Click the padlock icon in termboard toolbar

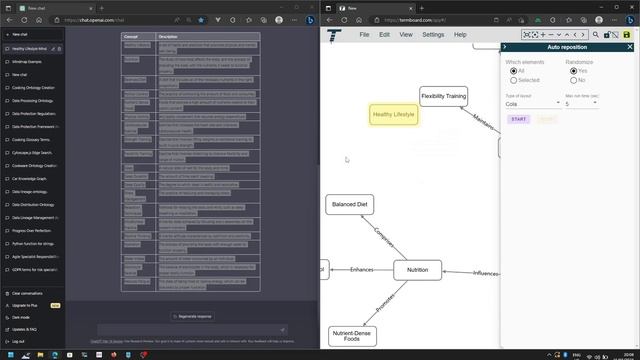607,35
